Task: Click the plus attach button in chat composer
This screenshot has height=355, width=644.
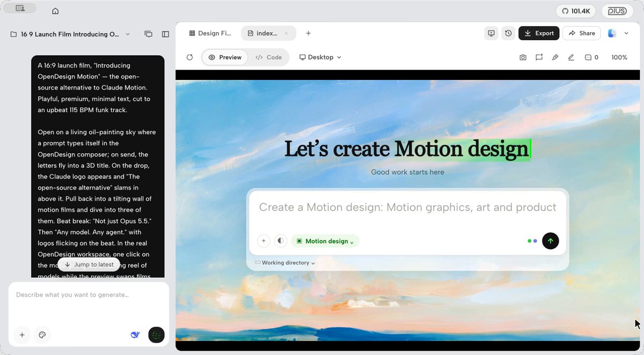Action: (22, 335)
